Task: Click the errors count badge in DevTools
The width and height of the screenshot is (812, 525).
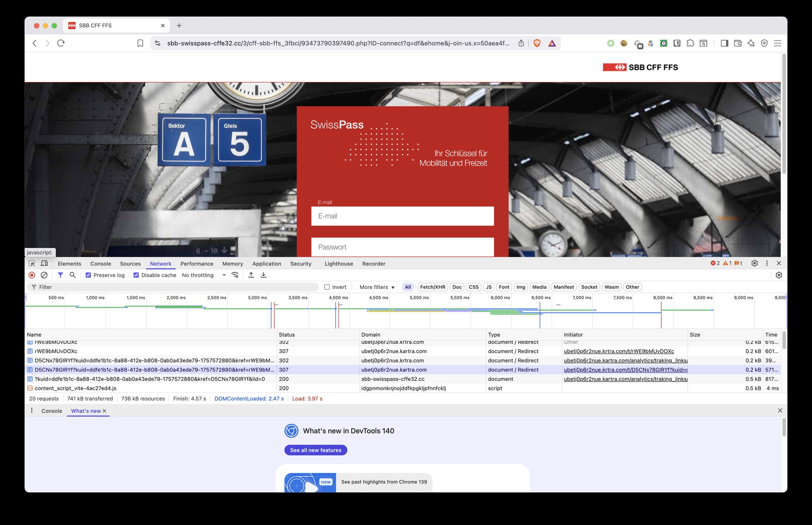Action: point(715,263)
